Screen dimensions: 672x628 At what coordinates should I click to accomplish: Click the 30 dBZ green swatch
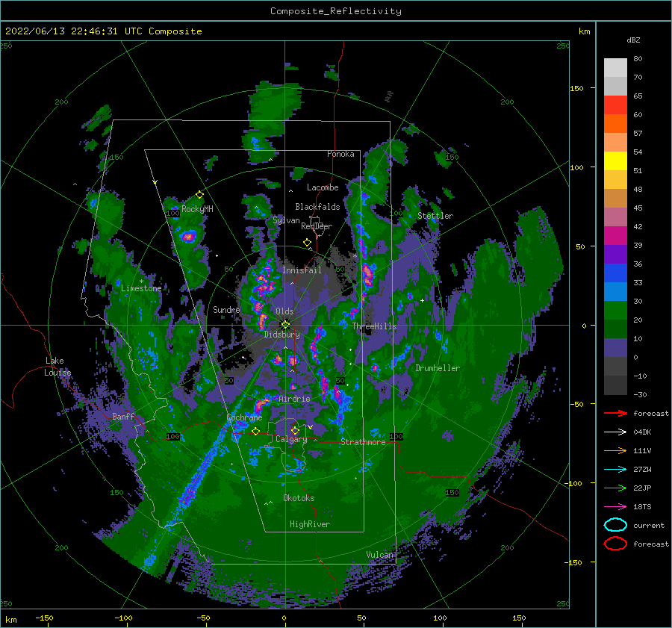615,311
